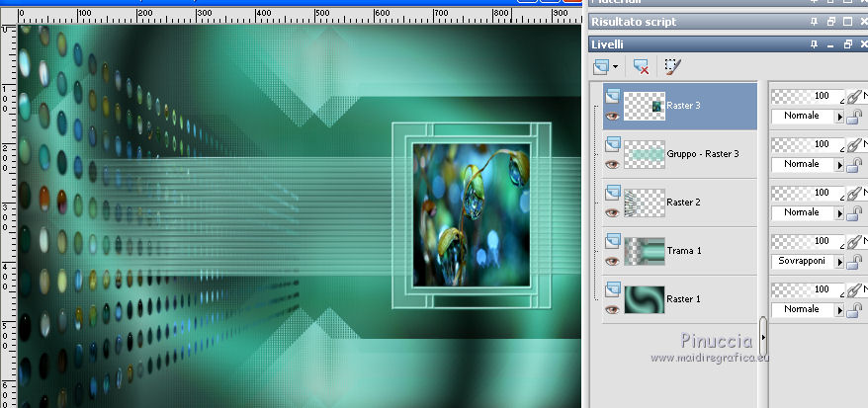Toggle transparency lock on Gruppo - Raster 3
The image size is (868, 408).
855,164
